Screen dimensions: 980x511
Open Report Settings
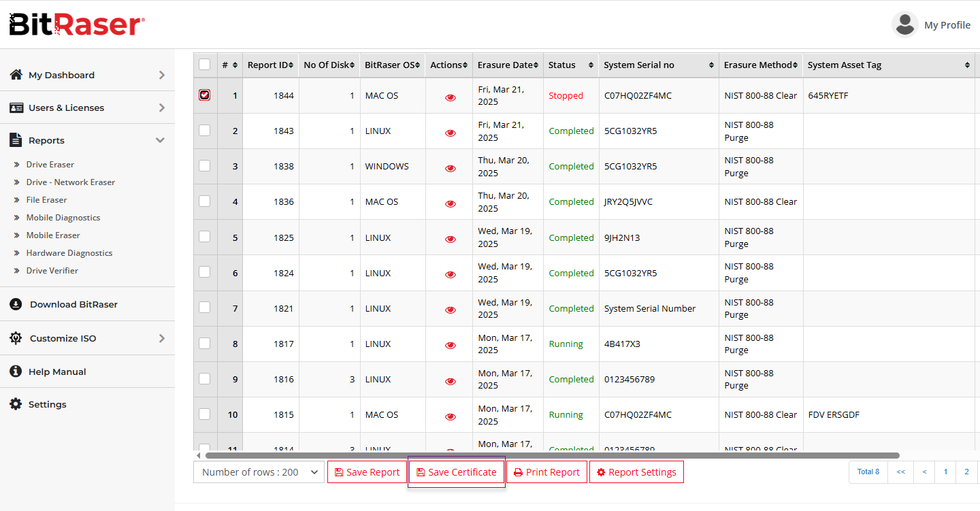(x=636, y=472)
